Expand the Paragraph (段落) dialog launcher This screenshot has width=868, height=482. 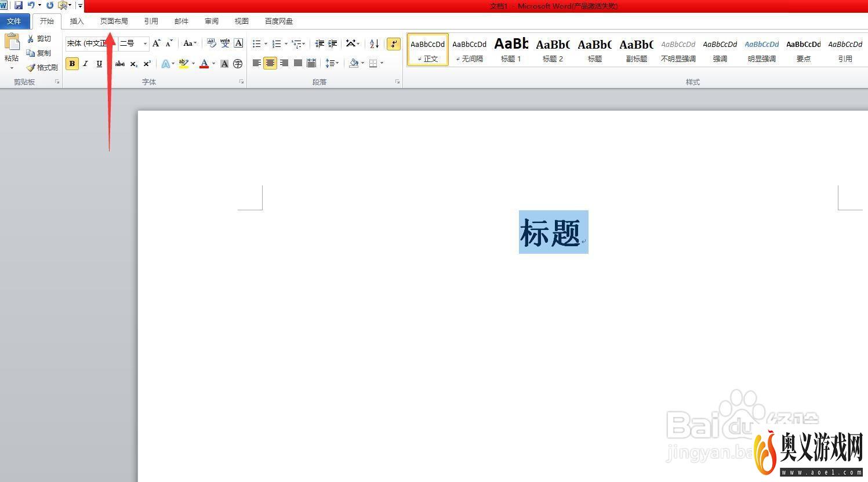click(397, 82)
